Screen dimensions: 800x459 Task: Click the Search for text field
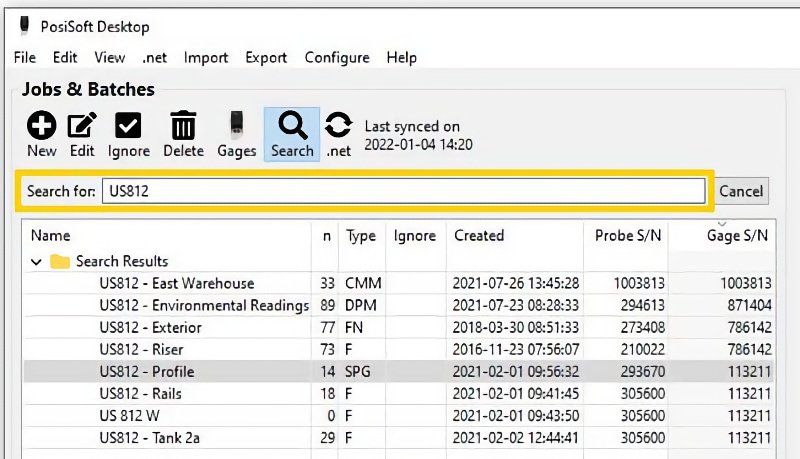[x=403, y=191]
